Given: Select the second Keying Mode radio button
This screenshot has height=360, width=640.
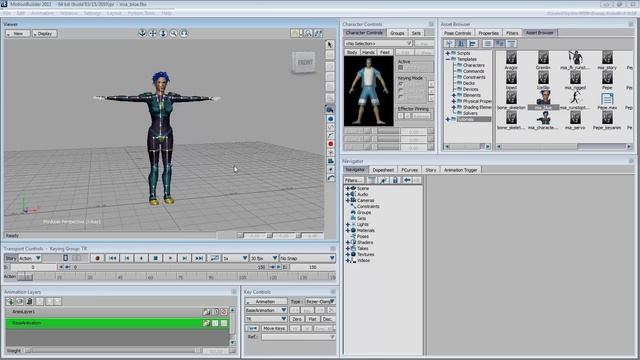Looking at the screenshot, I should pos(401,91).
